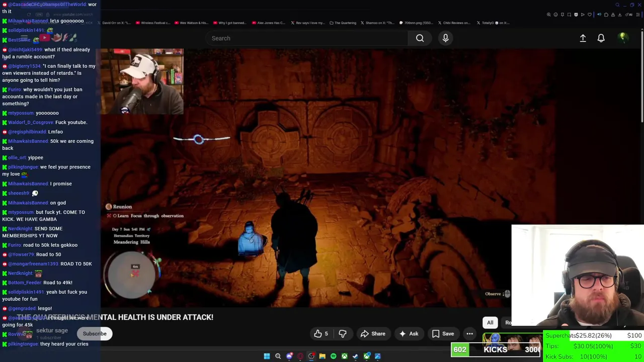Click chat username ollie_ort
This screenshot has height=362, width=644.
pos(17,157)
